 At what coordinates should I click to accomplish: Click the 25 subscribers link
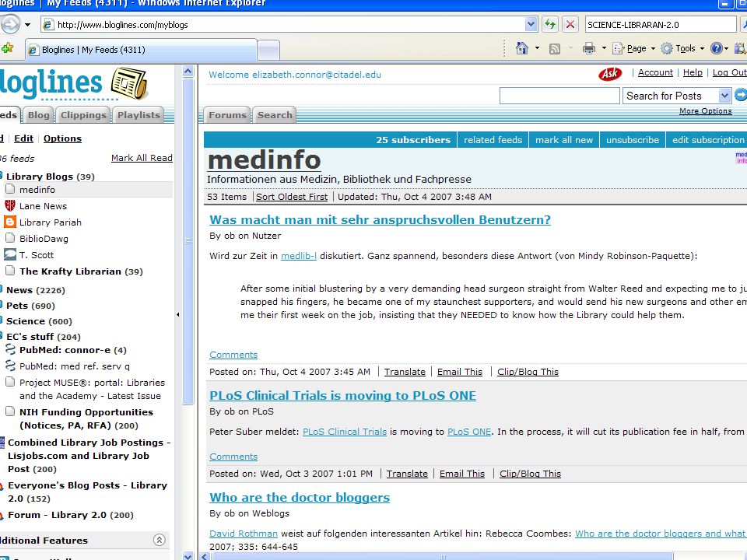(413, 139)
